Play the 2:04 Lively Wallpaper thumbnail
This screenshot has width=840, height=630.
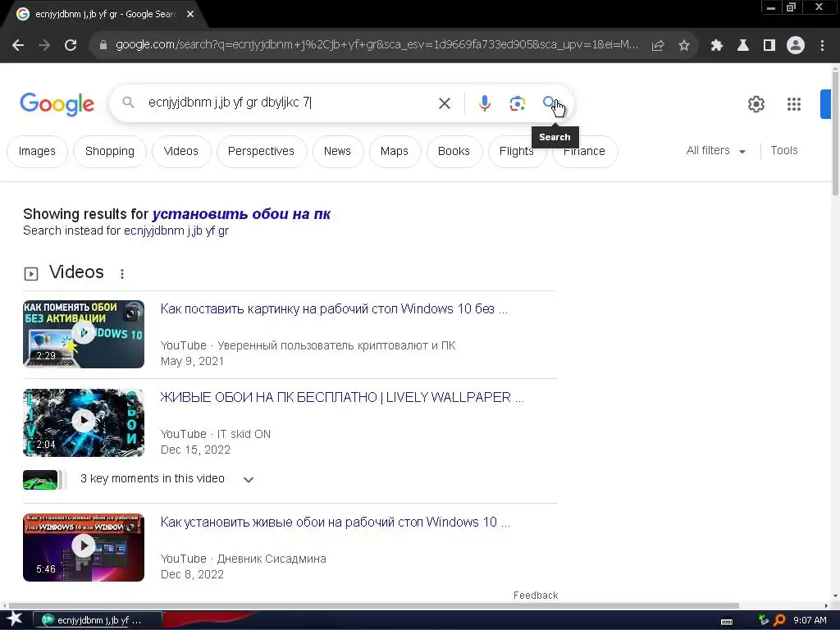[84, 422]
